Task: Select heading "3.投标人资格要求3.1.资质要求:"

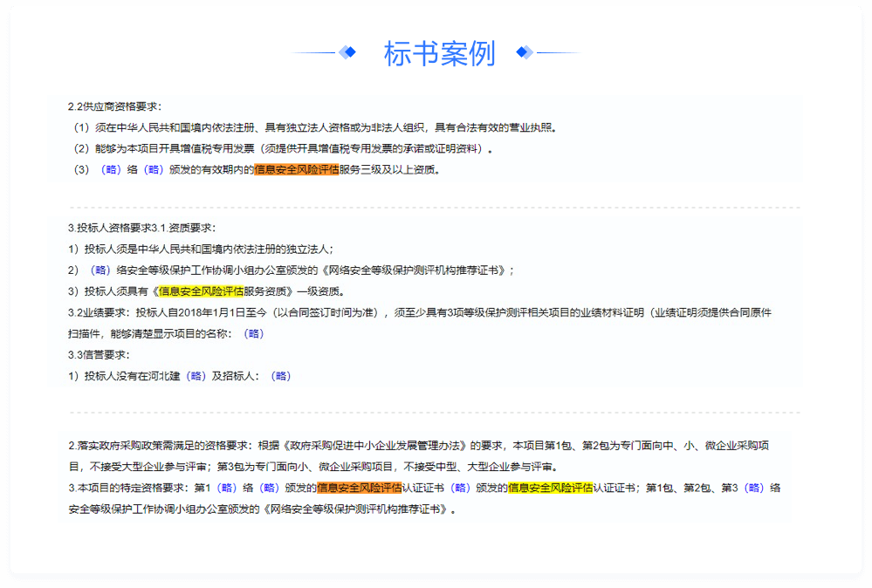Action: coord(141,228)
